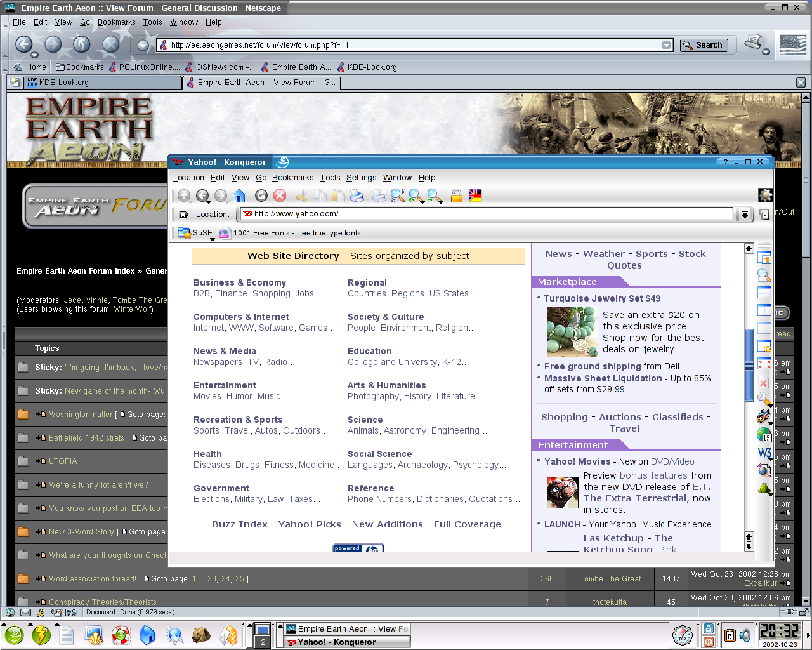Image resolution: width=812 pixels, height=650 pixels.
Task: Click the Home icon in Konqueror toolbar
Action: point(239,196)
